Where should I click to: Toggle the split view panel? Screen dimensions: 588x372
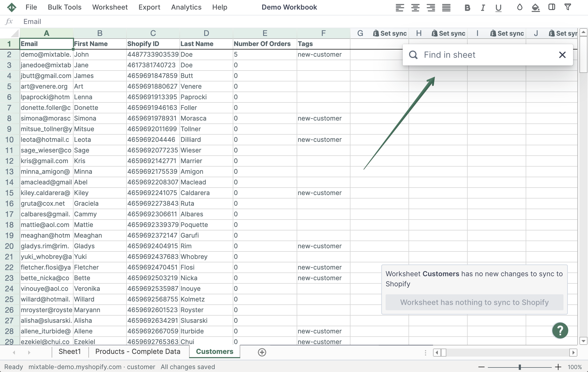pyautogui.click(x=552, y=7)
